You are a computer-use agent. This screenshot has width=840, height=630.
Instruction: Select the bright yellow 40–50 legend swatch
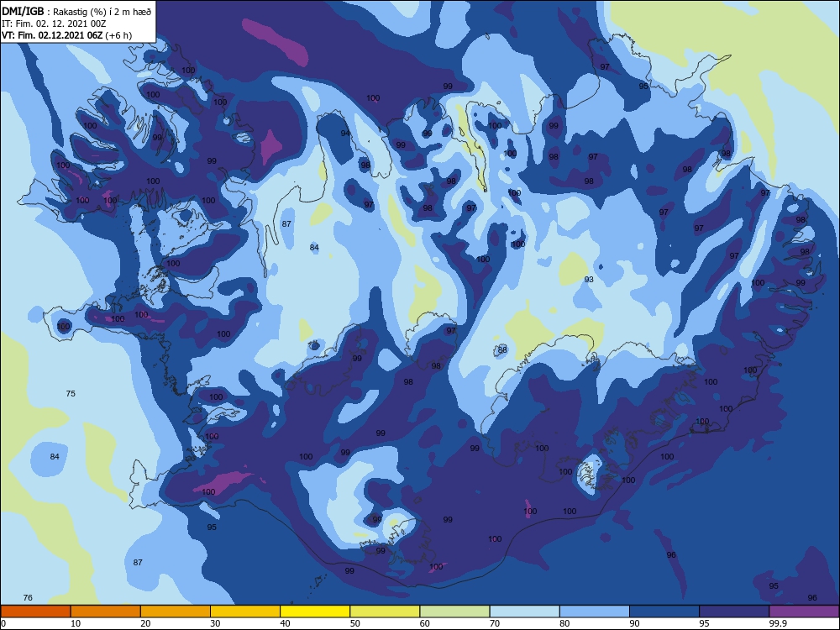tap(315, 612)
